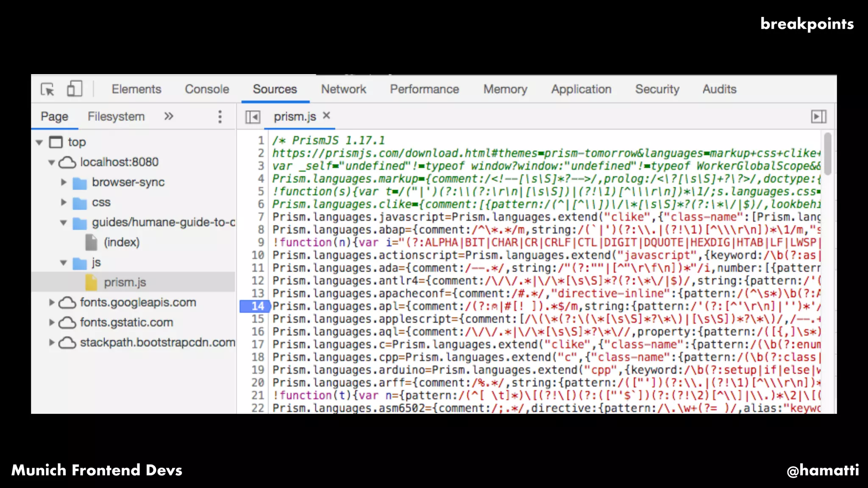Click the Prism.languages.ada code line
This screenshot has width=868, height=488.
[547, 268]
